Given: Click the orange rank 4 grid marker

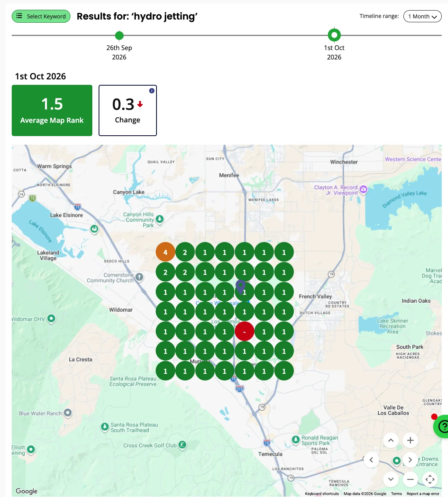Looking at the screenshot, I should 166,252.
